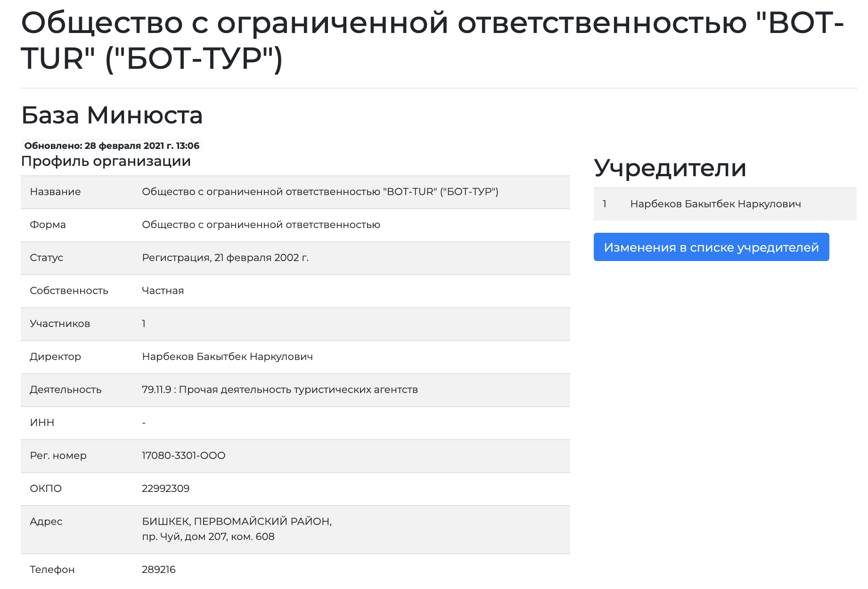Viewport: 868px width, 589px height.
Task: Click the director name Нарбеков Бакытбек Наркулович
Action: tap(227, 357)
